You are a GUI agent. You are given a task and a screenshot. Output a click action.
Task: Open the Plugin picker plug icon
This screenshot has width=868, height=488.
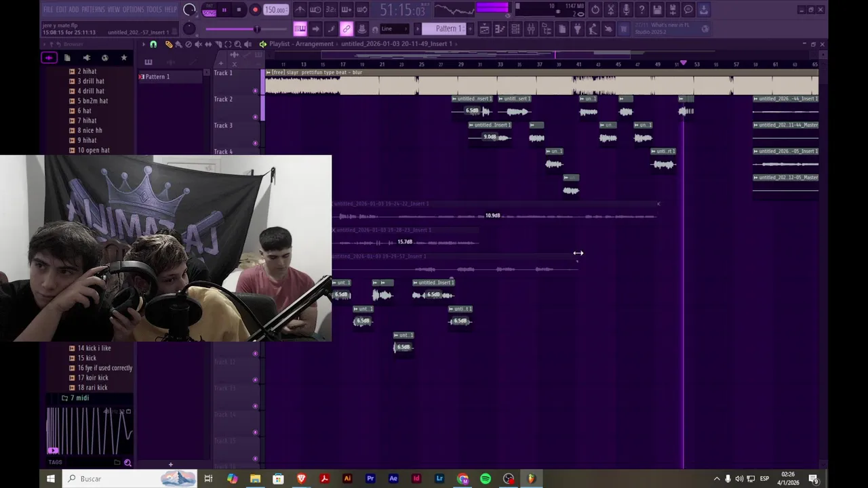click(577, 29)
